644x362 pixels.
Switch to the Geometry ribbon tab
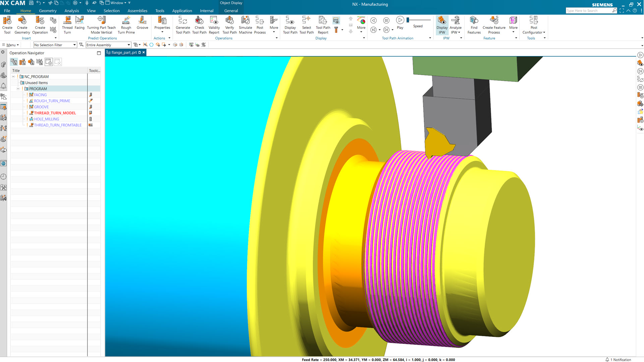click(x=48, y=10)
